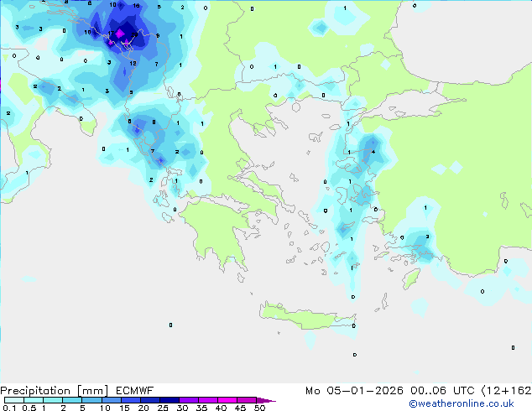
Task: Click the '12' precipitation value on map
Action: 133,63
